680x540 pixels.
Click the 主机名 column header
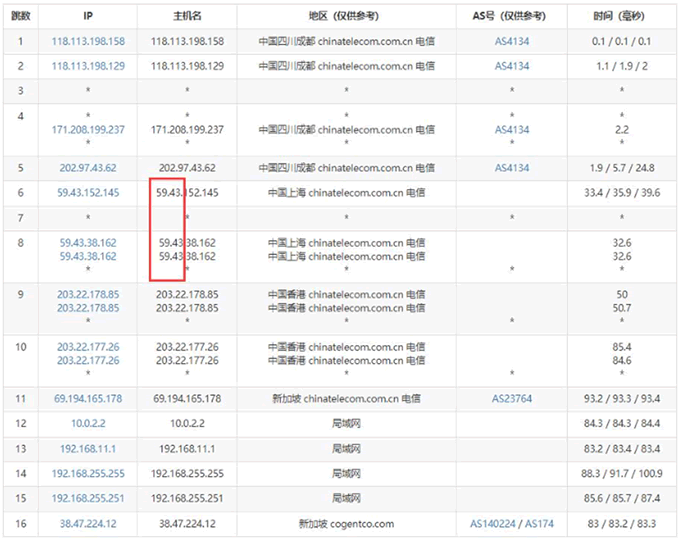click(187, 17)
